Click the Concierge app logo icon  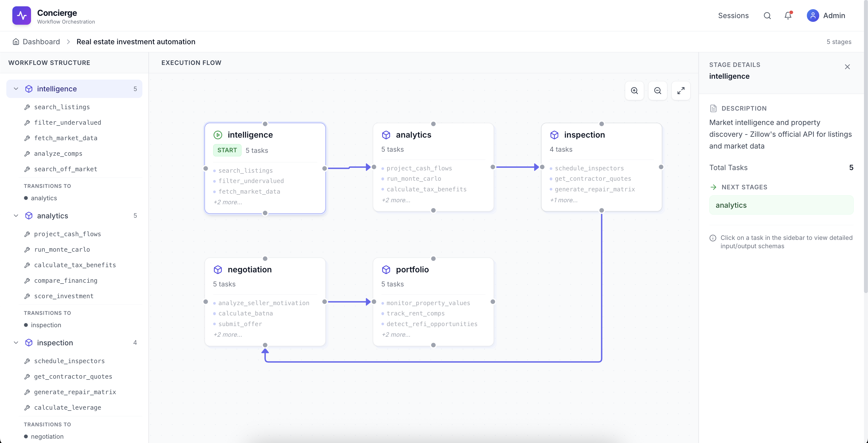pos(21,15)
